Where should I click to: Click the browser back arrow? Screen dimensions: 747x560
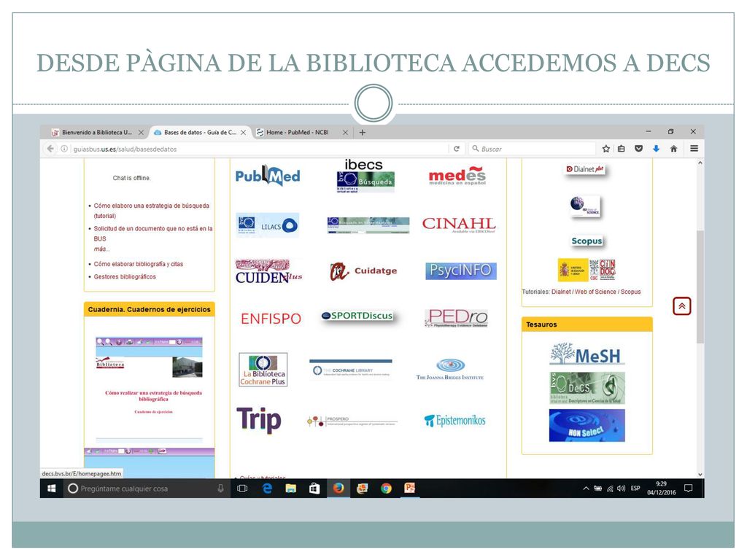pyautogui.click(x=50, y=149)
